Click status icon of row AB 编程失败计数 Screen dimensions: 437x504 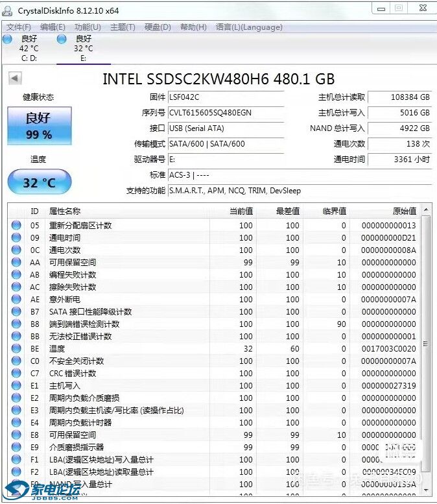click(x=16, y=274)
